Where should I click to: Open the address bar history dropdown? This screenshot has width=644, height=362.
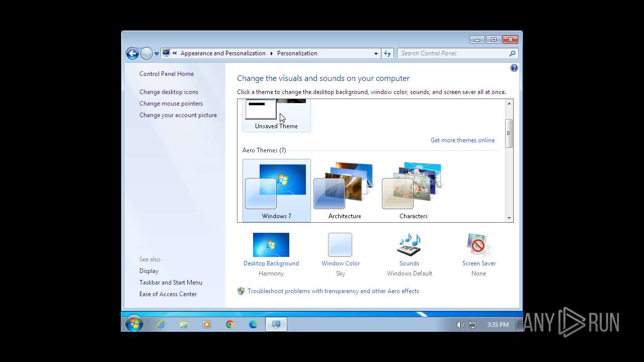376,53
